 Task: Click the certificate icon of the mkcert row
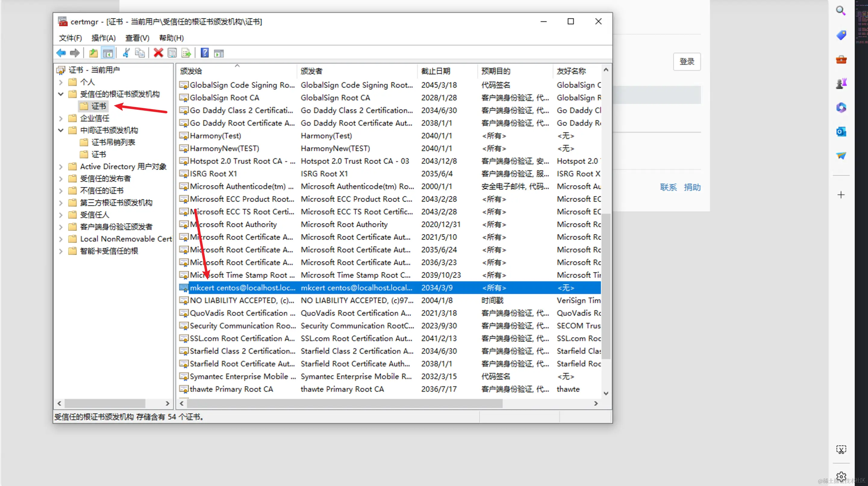184,288
